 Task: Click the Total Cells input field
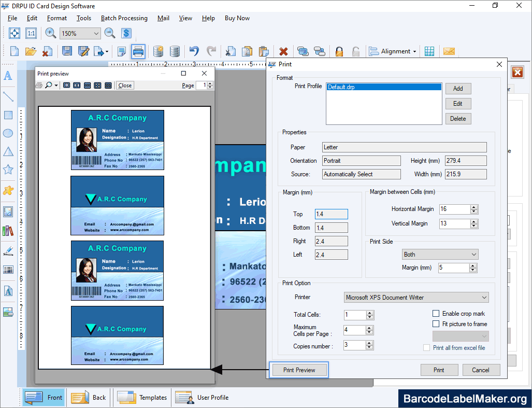355,315
